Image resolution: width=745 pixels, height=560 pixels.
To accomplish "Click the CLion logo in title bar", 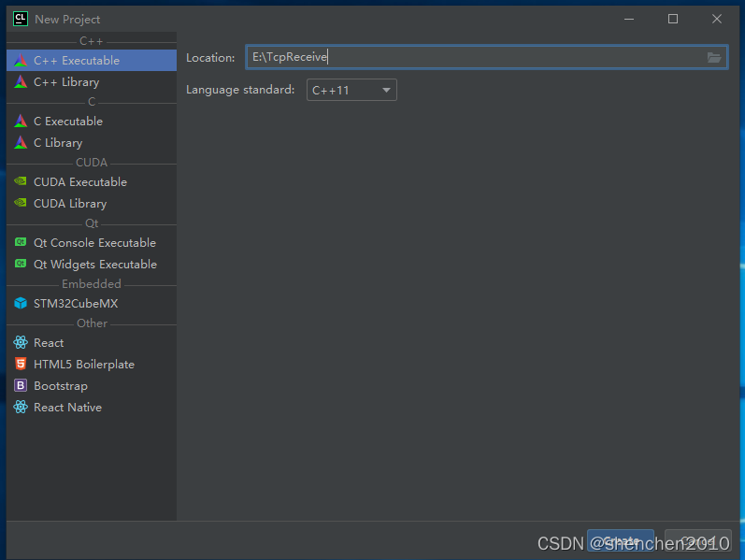I will pos(21,19).
